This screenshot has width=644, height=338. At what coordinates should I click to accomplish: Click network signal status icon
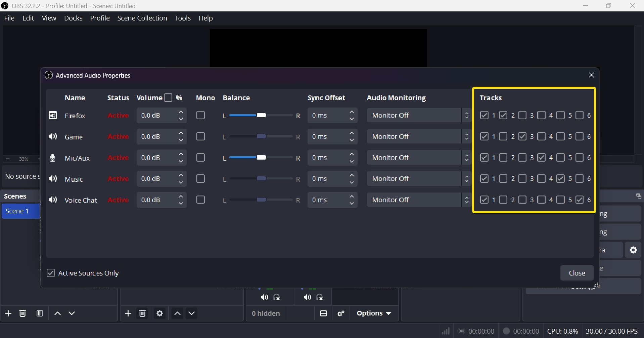446,332
